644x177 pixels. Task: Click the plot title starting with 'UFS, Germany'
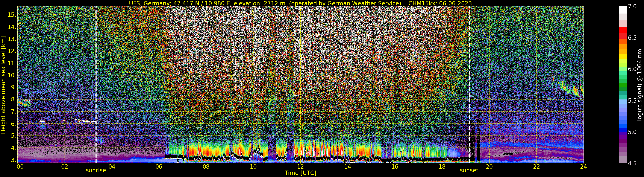point(300,3)
